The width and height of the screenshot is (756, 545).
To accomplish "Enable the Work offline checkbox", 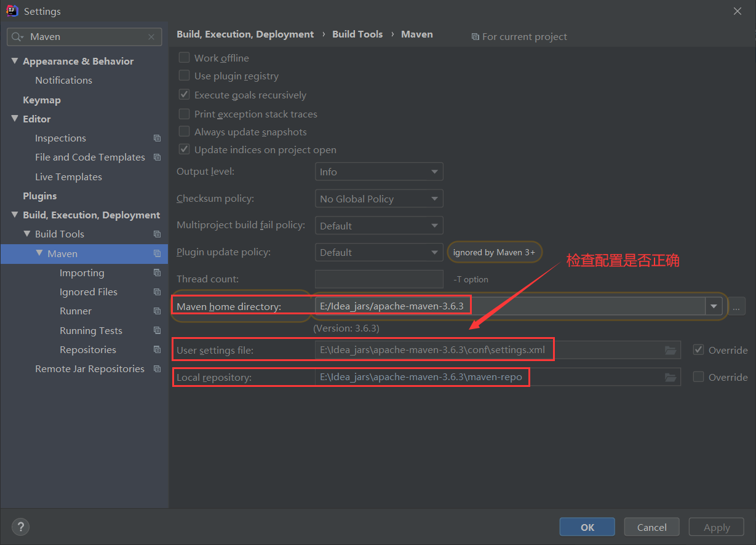I will (x=184, y=58).
